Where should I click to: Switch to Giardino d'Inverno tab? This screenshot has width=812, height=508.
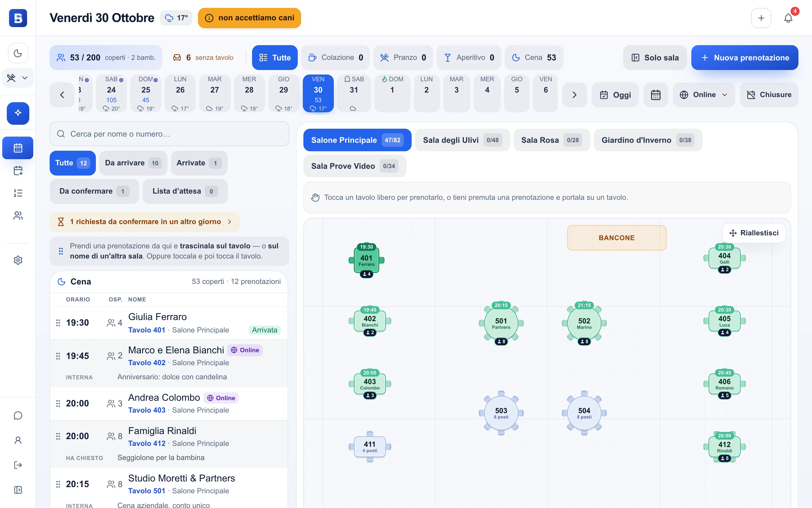click(x=648, y=140)
